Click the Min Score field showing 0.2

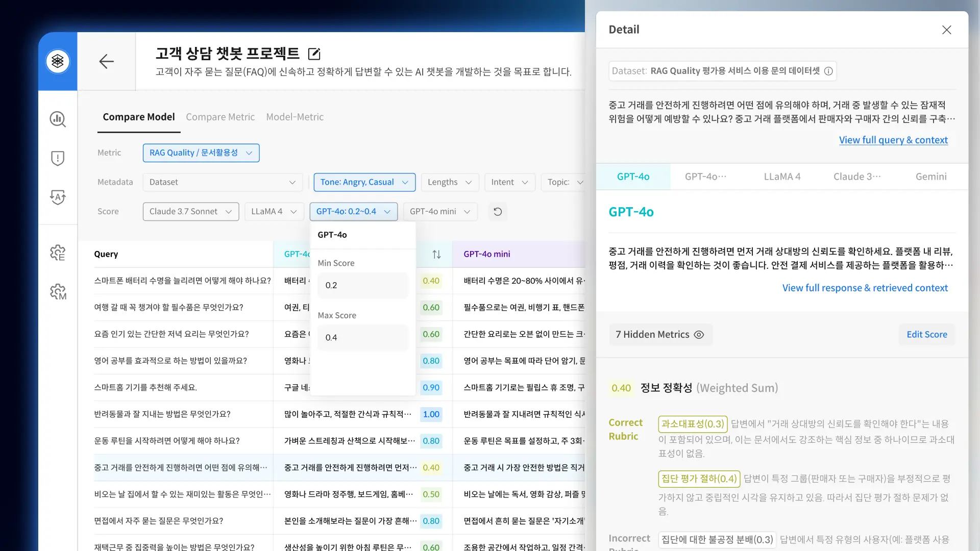click(362, 285)
